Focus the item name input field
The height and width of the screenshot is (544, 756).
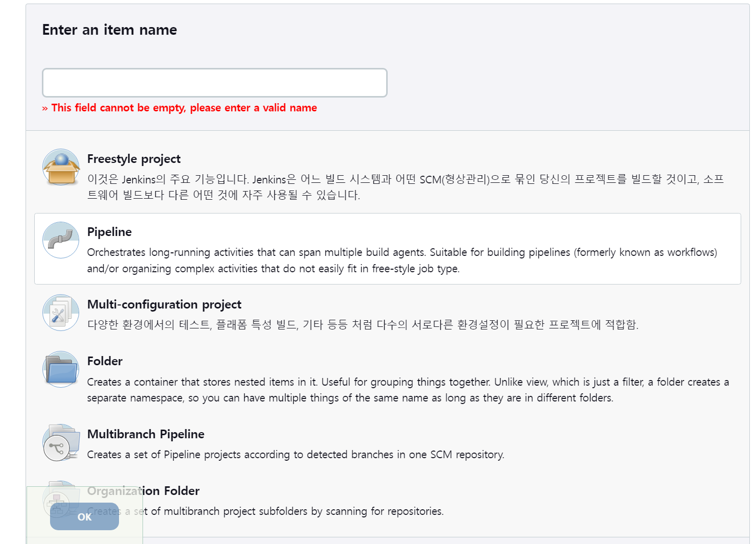215,83
